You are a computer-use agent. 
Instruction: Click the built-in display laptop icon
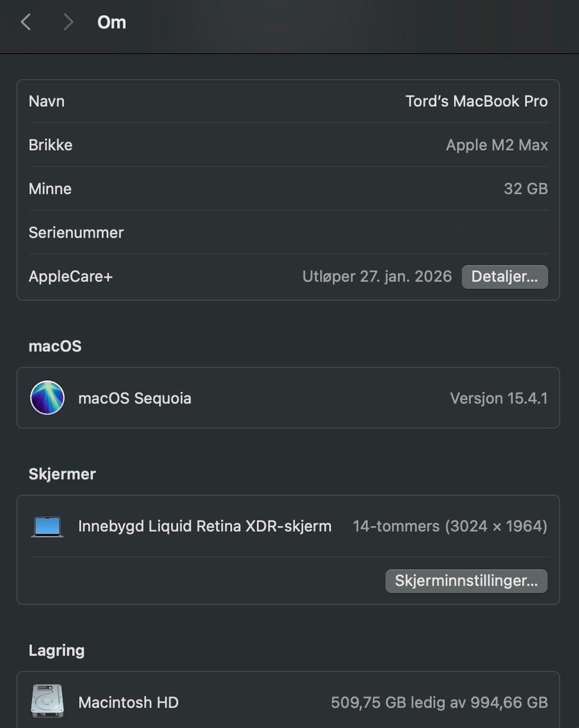pyautogui.click(x=47, y=527)
